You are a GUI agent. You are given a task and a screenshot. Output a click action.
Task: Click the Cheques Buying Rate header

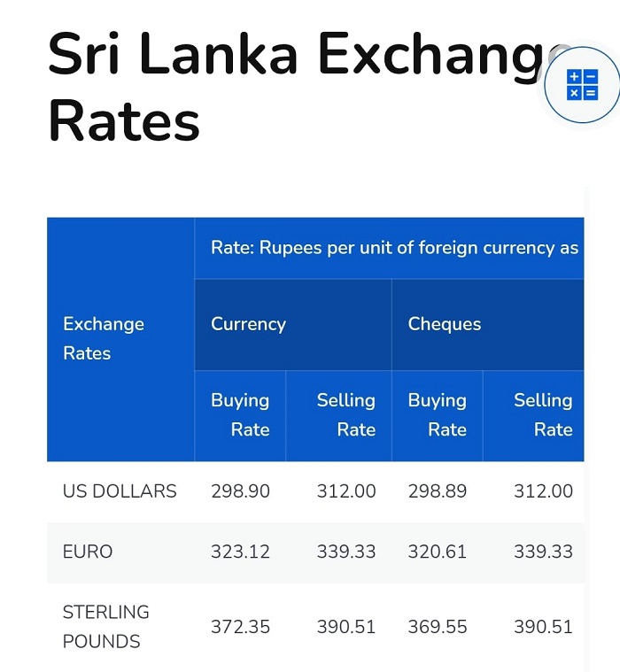tap(438, 416)
